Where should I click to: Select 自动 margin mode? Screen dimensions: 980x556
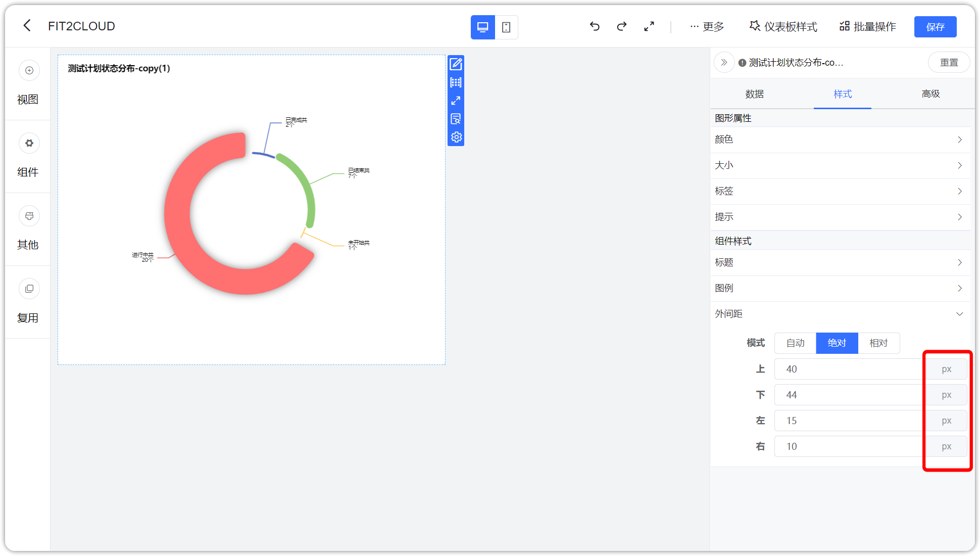795,343
